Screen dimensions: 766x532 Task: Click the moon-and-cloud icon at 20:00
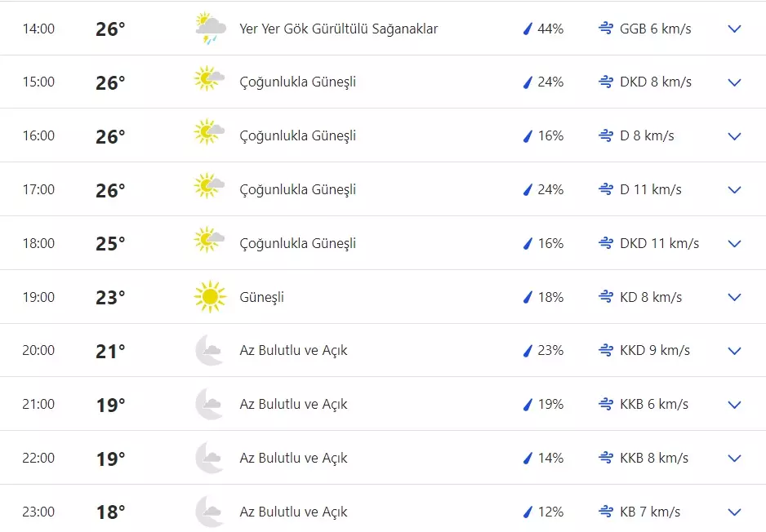point(208,350)
